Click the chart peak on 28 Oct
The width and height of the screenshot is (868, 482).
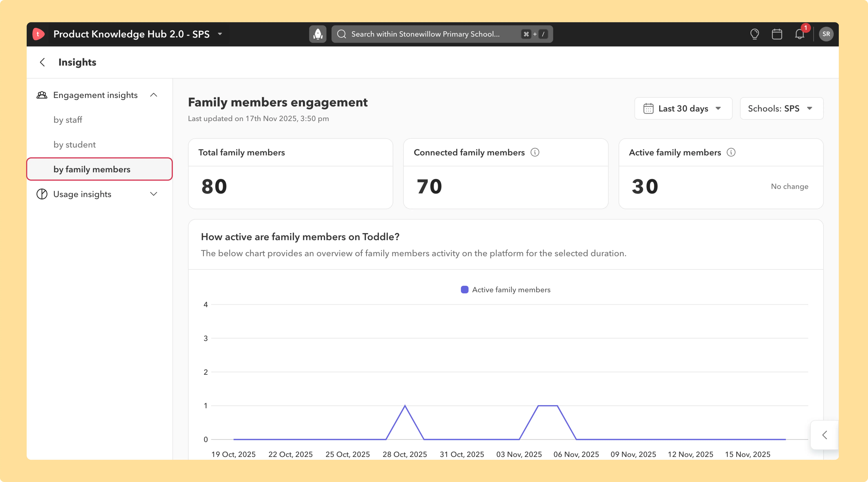405,406
